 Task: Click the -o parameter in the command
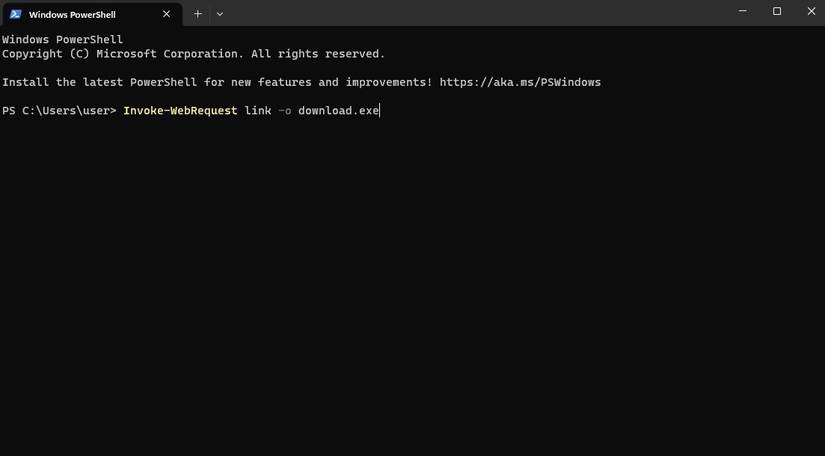(x=284, y=110)
